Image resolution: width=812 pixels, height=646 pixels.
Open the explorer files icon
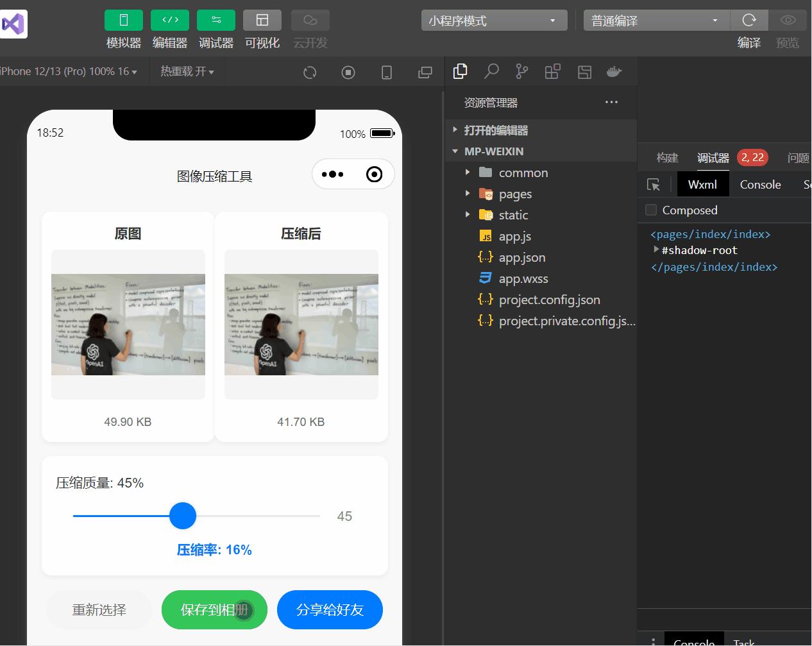point(460,71)
